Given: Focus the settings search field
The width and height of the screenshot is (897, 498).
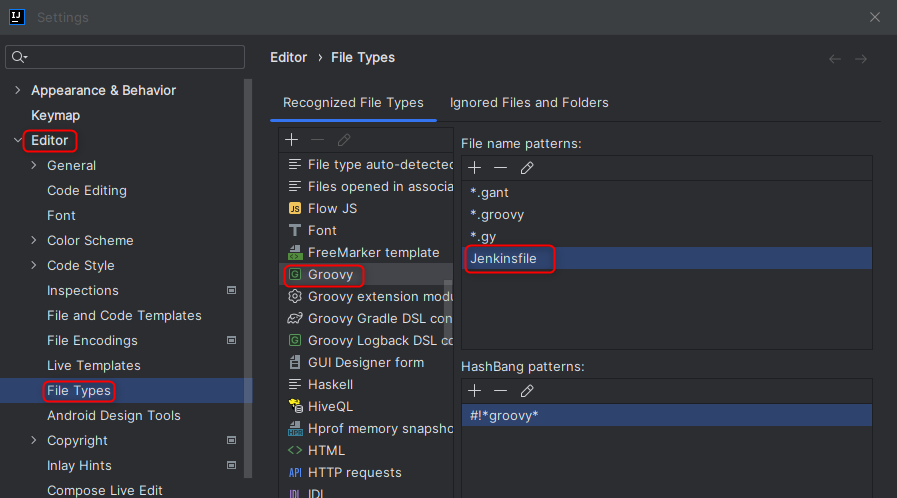Looking at the screenshot, I should (125, 57).
